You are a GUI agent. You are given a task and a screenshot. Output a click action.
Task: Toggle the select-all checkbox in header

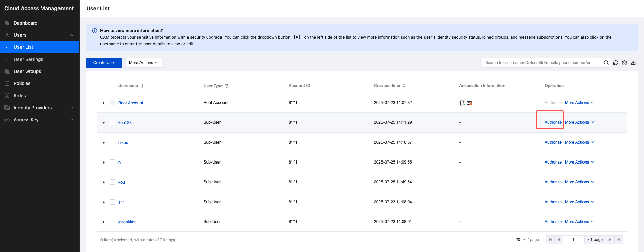(112, 86)
